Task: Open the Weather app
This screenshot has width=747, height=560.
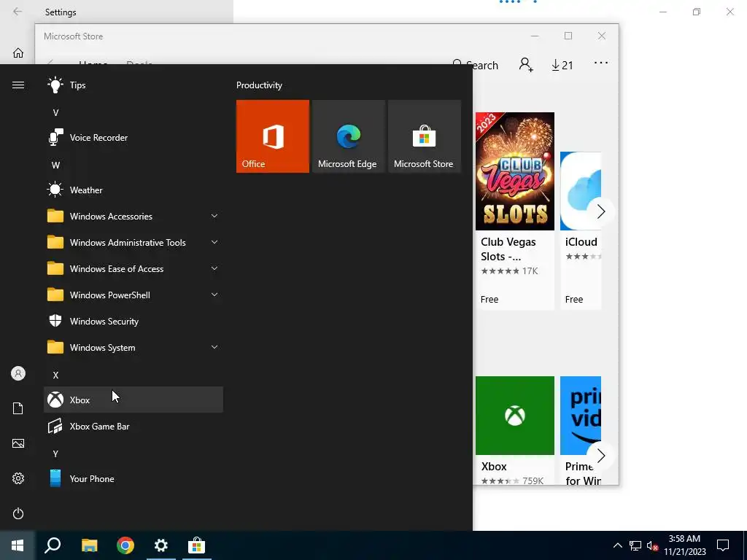Action: pyautogui.click(x=133, y=190)
